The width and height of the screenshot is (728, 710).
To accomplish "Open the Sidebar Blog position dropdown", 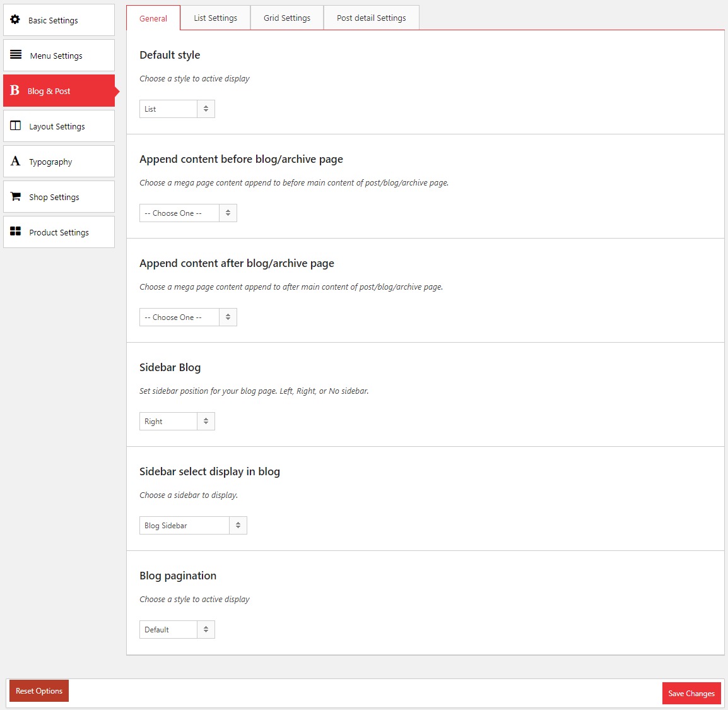I will [177, 422].
